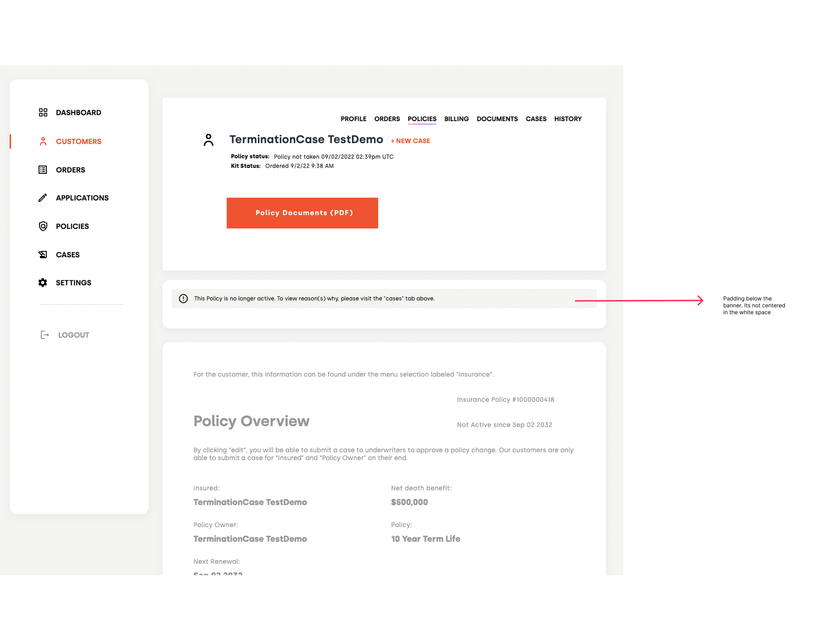Click the Next Renewal label
Viewport: 821px width, 644px height.
217,561
